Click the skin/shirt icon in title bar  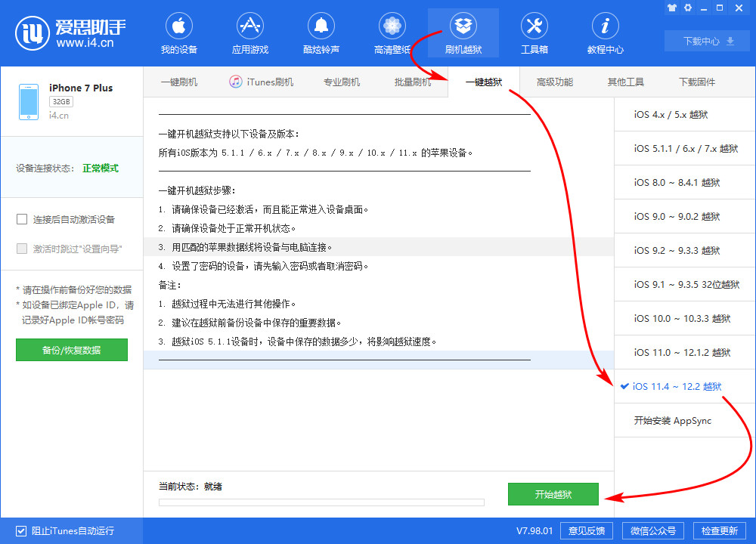(672, 8)
